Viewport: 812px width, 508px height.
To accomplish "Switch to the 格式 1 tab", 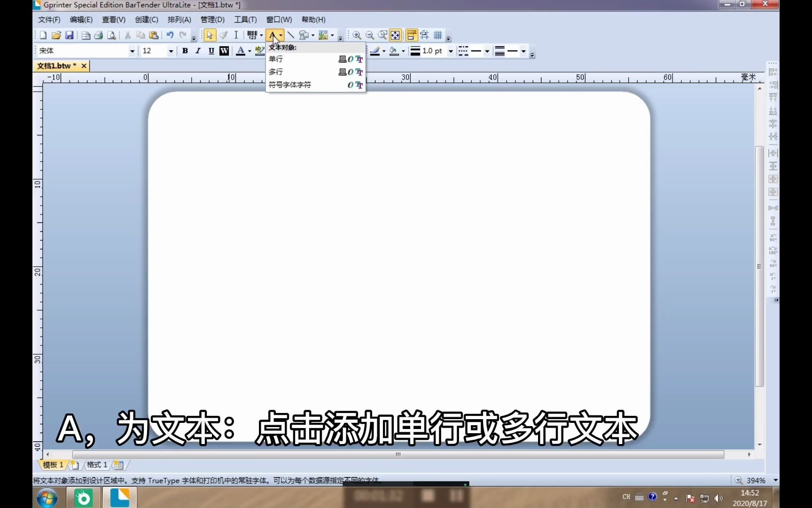I will [97, 465].
